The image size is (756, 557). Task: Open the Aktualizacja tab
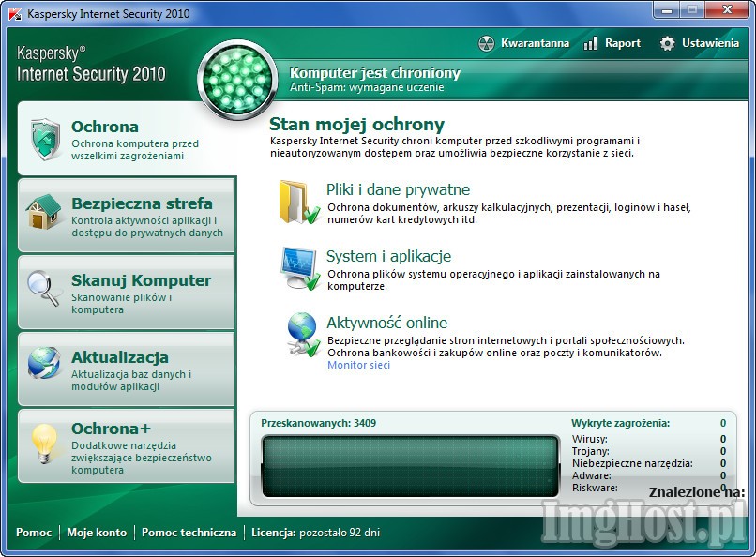point(127,369)
